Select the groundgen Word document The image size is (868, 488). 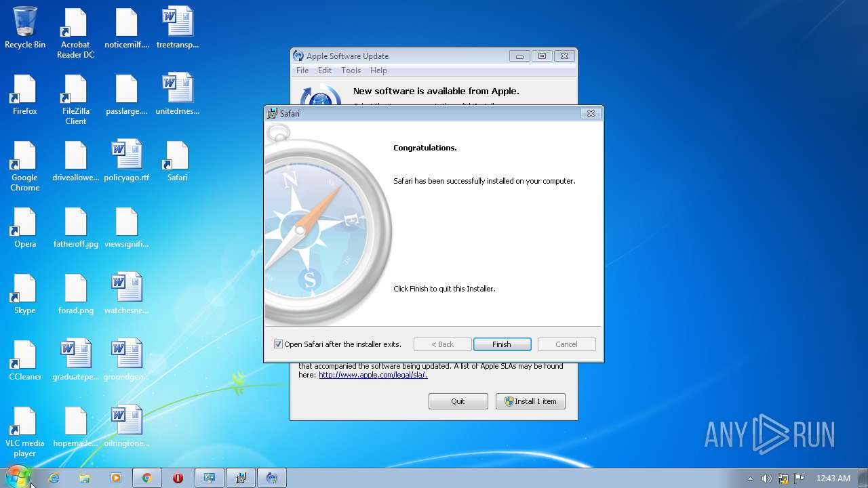tap(126, 360)
